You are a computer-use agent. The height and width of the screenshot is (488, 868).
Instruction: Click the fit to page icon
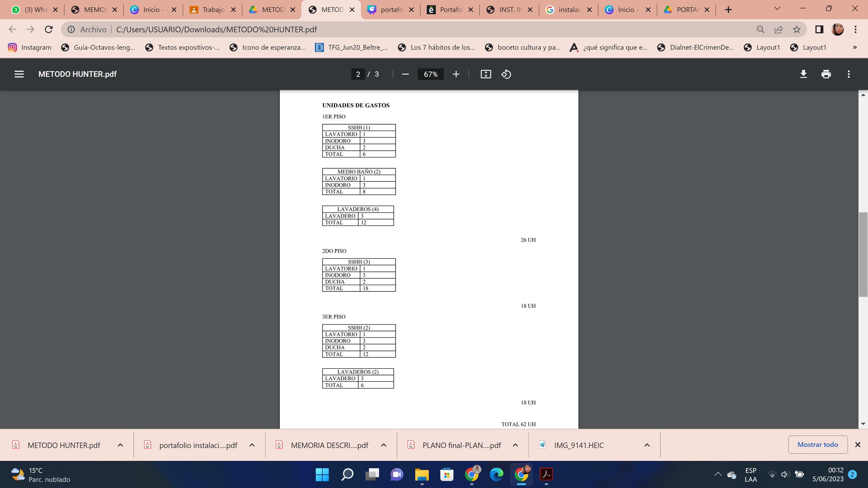(486, 74)
